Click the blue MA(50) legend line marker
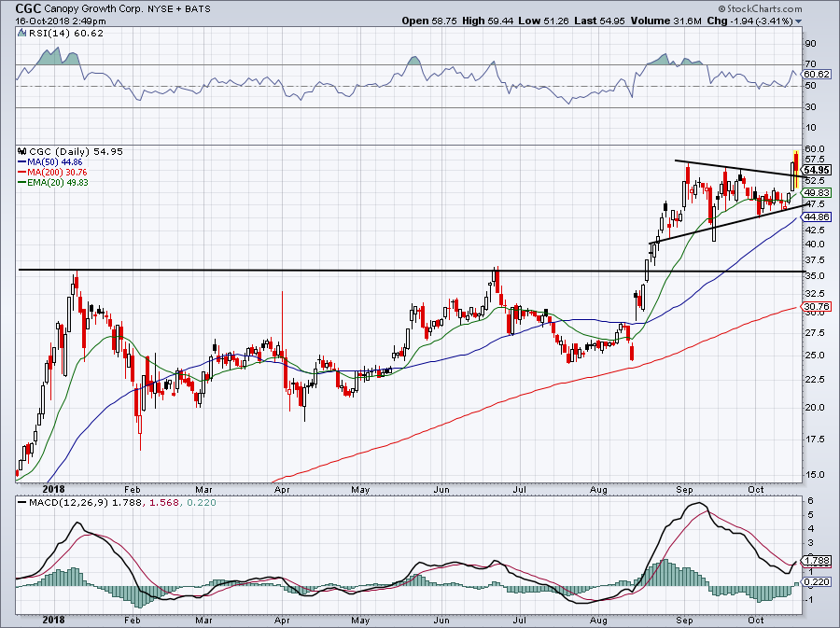This screenshot has width=840, height=628. point(22,162)
